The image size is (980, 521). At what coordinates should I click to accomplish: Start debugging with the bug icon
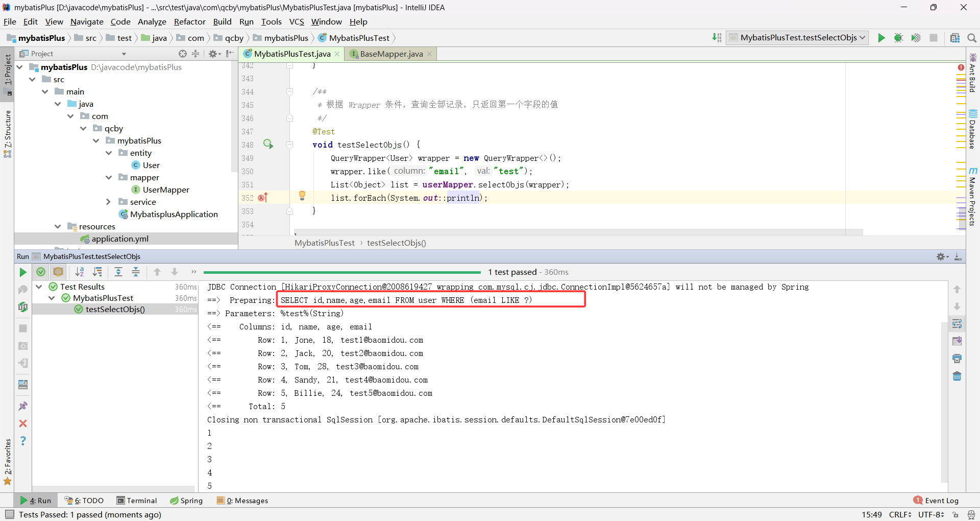click(x=899, y=38)
